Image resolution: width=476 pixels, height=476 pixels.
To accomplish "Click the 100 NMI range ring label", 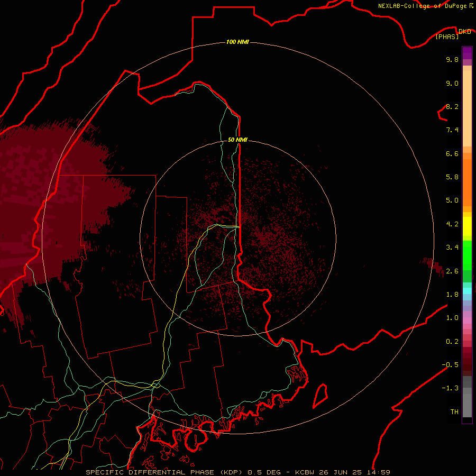I will click(x=237, y=42).
